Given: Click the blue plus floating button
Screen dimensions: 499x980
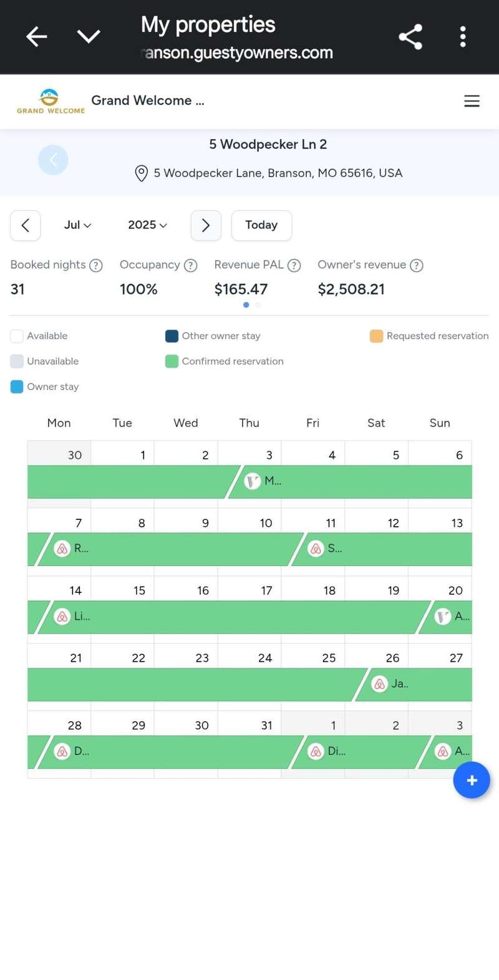Looking at the screenshot, I should coord(472,780).
